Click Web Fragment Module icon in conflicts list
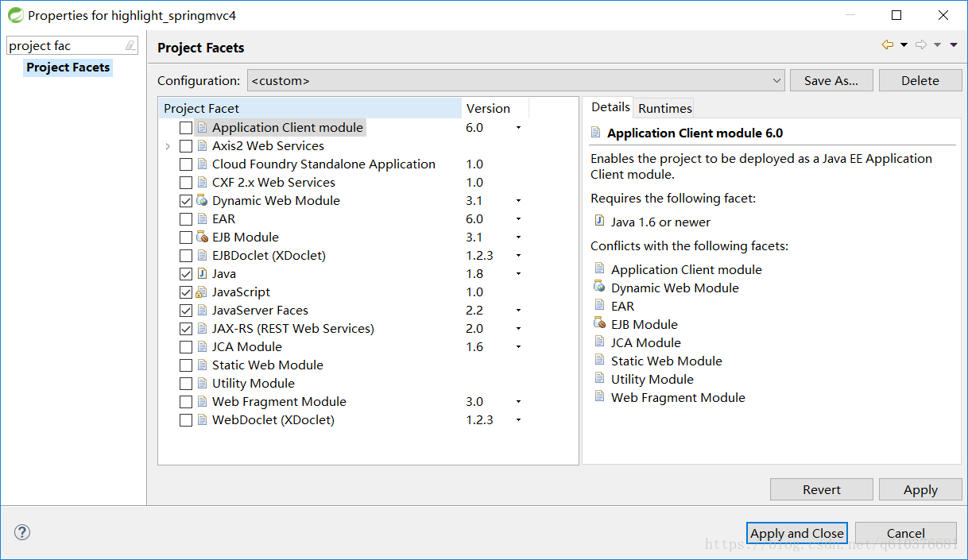The height and width of the screenshot is (560, 968). pyautogui.click(x=599, y=396)
